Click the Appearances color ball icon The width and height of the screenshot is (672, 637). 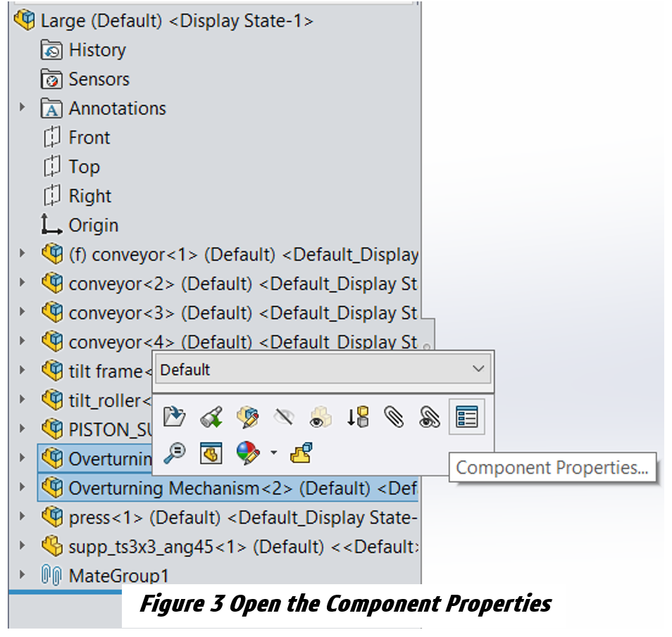tap(247, 453)
